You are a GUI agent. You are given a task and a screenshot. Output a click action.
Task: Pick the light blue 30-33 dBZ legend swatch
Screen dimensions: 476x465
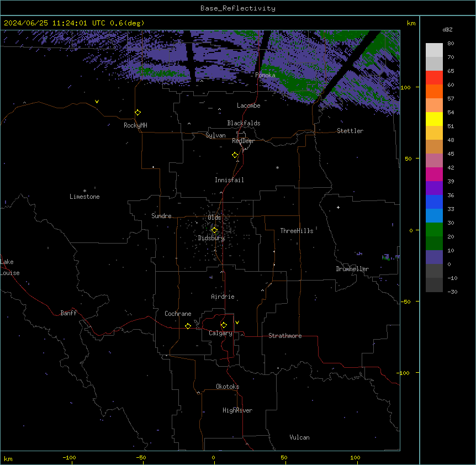pyautogui.click(x=434, y=216)
